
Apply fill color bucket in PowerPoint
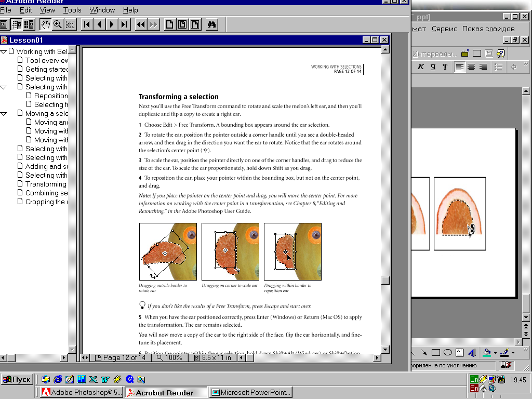[487, 353]
